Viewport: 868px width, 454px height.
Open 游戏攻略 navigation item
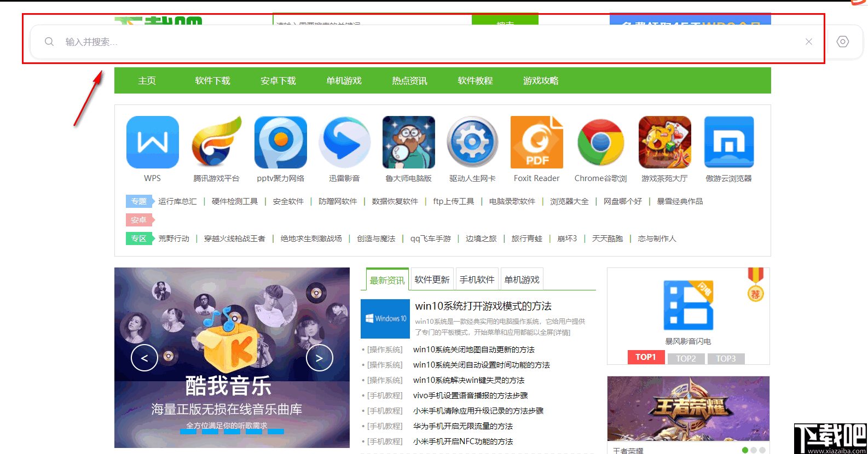541,80
